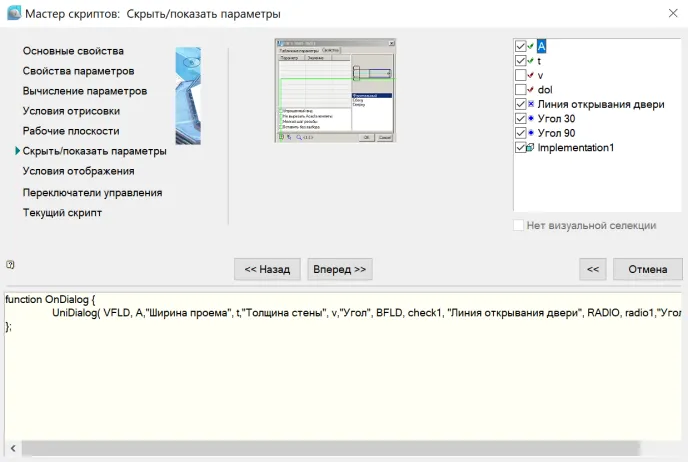Image resolution: width=688 pixels, height=462 pixels.
Task: Click the blue dot icon beside Угол 90
Action: tap(531, 133)
